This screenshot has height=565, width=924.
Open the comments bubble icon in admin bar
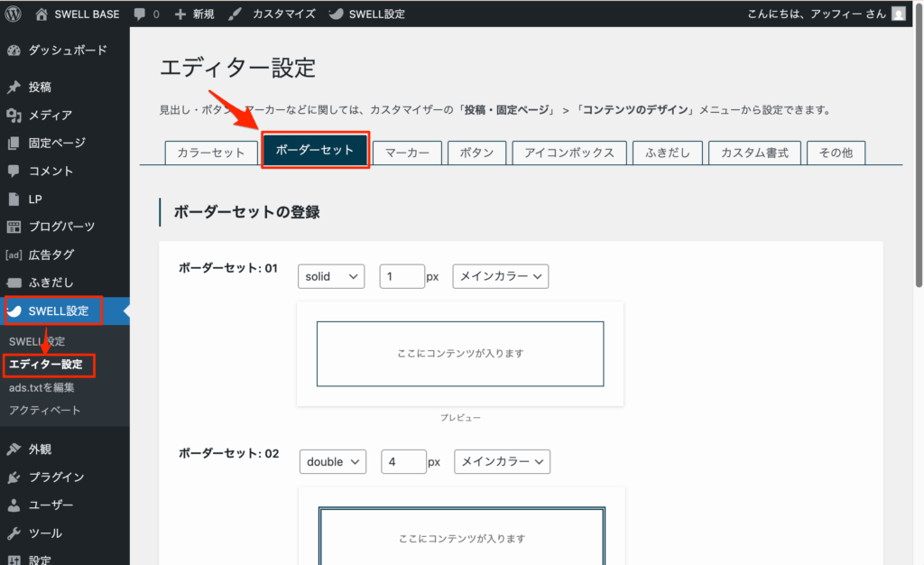pyautogui.click(x=141, y=14)
